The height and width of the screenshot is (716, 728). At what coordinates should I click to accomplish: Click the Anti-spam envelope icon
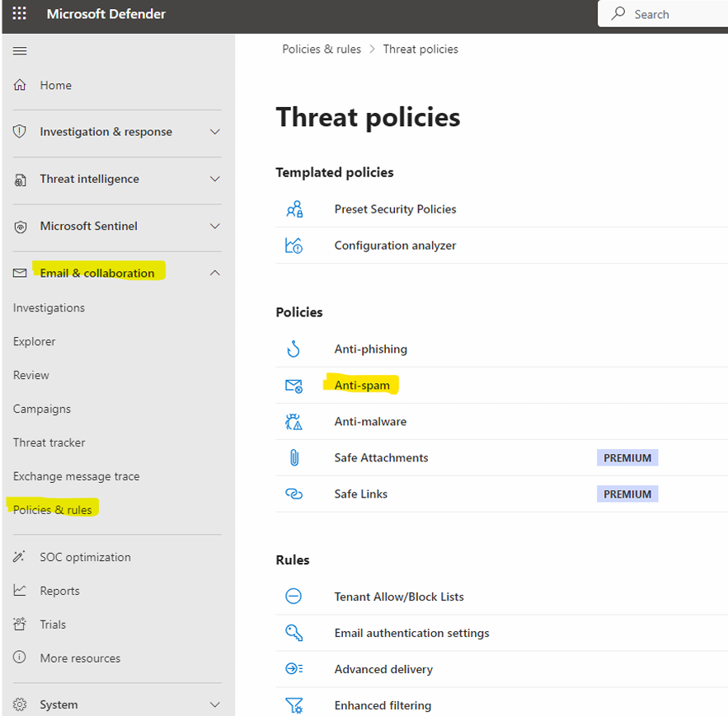pos(294,385)
